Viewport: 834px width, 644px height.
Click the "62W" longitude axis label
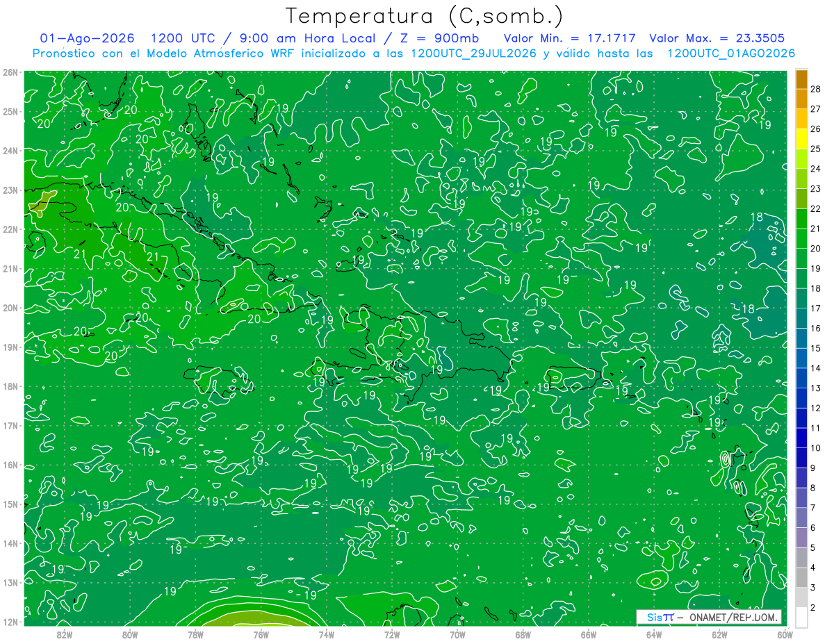point(719,634)
